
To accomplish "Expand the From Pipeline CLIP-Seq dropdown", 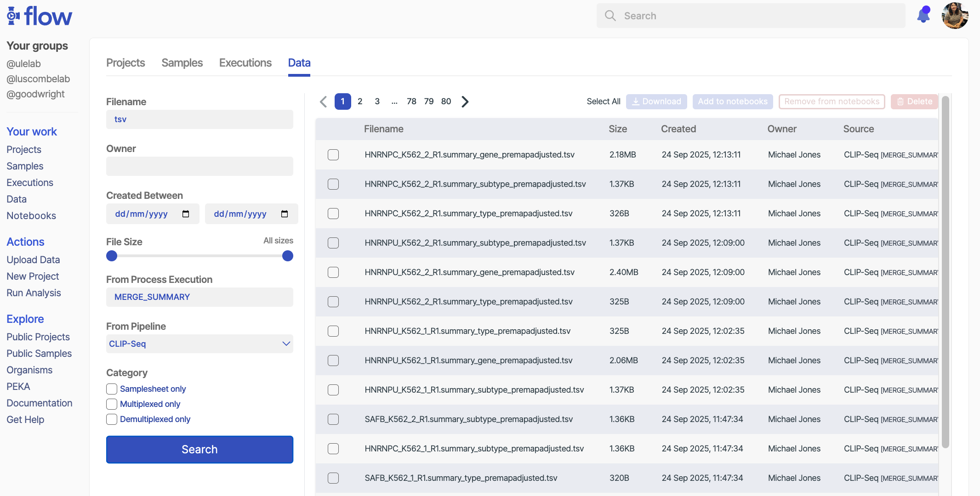I will pyautogui.click(x=199, y=344).
